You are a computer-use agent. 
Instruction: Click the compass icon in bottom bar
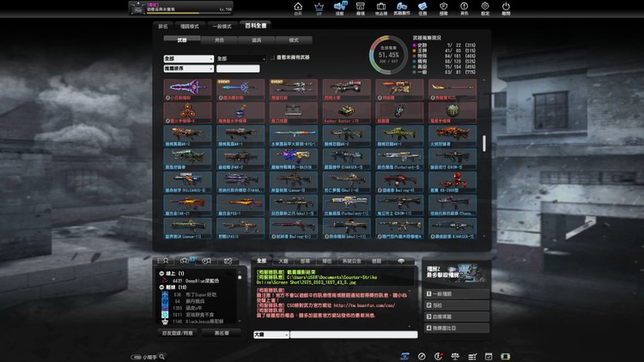(x=422, y=356)
